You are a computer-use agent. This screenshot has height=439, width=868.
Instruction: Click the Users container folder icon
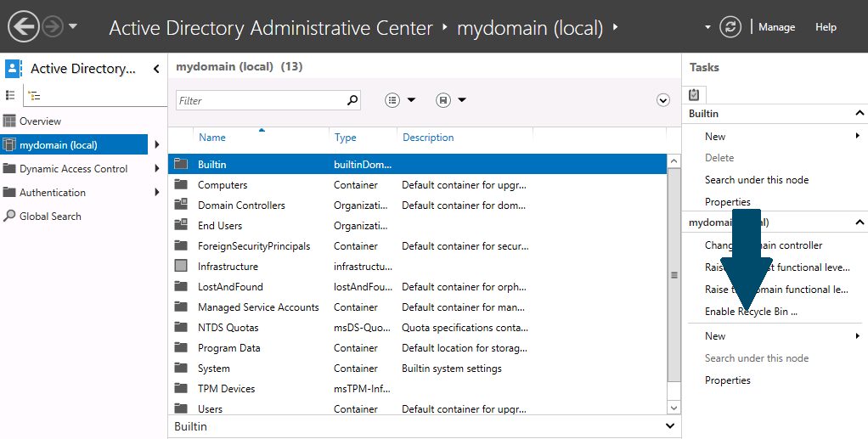[x=181, y=408]
